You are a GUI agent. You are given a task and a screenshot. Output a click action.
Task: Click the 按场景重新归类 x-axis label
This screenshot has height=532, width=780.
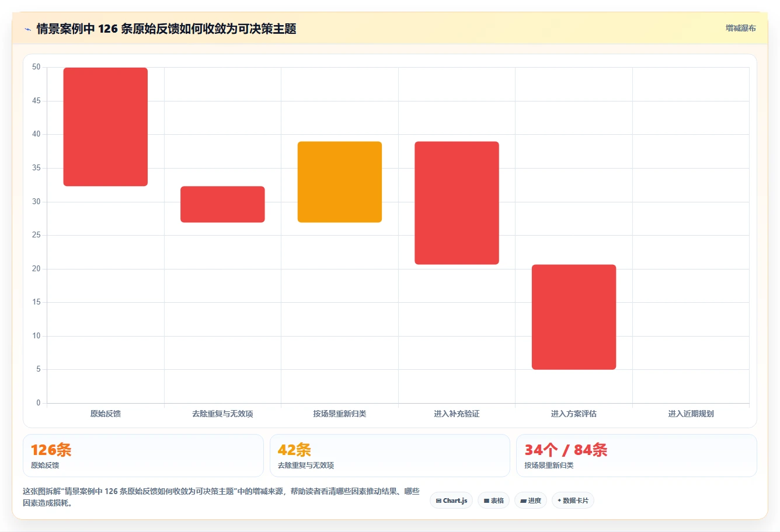[x=340, y=414]
